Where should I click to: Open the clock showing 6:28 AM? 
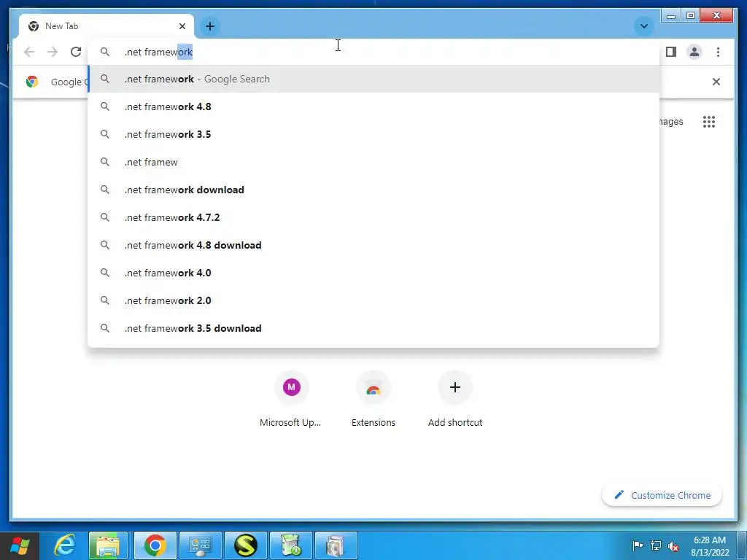(x=710, y=546)
